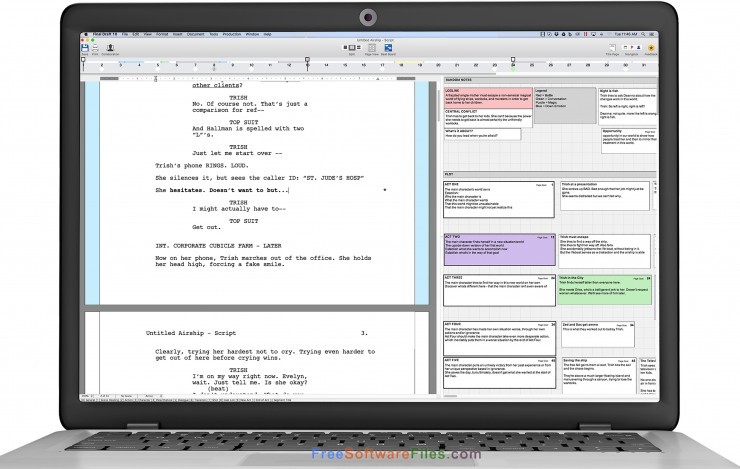Click the RANDOM NOTES header in Beat Board
The width and height of the screenshot is (740, 469).
(550, 80)
